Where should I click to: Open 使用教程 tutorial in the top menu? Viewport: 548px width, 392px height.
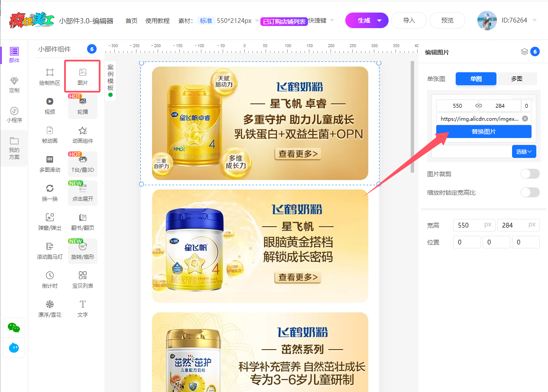pyautogui.click(x=157, y=20)
